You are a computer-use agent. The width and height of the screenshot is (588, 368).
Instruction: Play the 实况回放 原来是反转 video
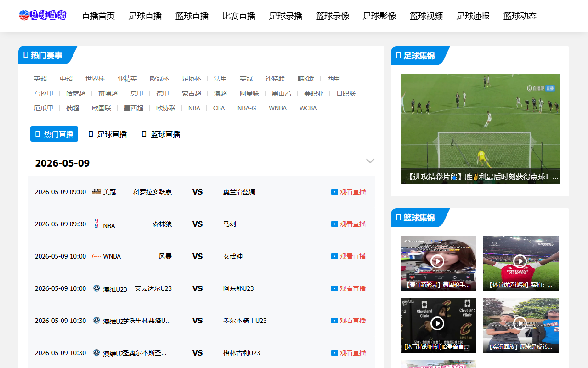520,323
